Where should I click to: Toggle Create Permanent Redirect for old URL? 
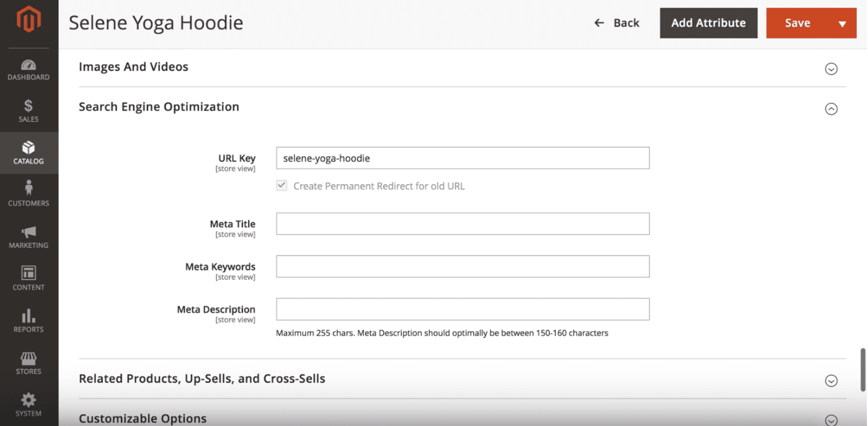point(281,185)
